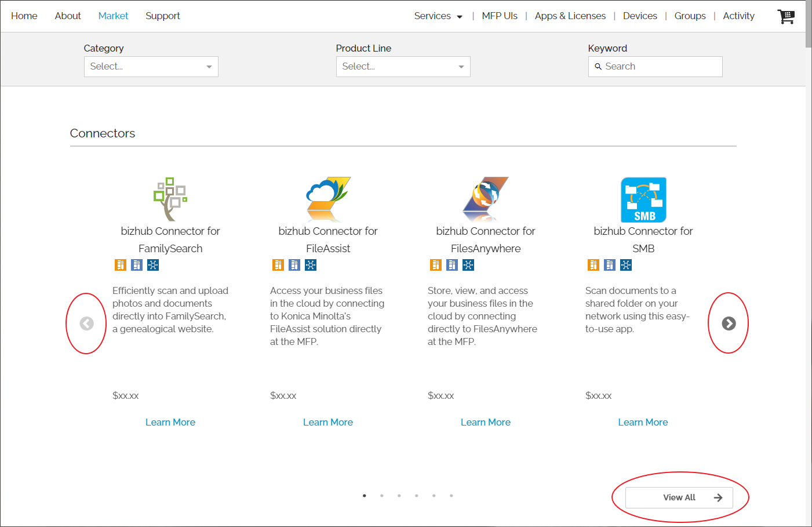Select the first carousel page dot

[x=365, y=496]
